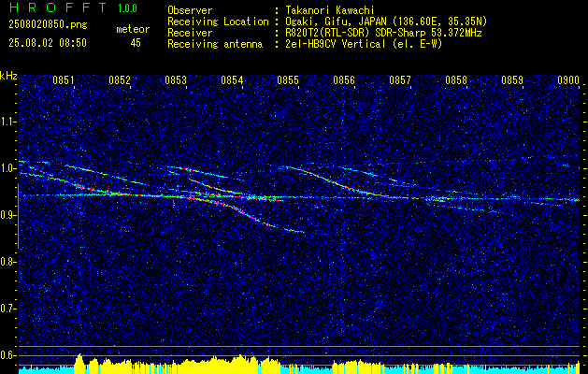The image size is (588, 374).
Task: Click the observer name Takanori Kawachi
Action: click(328, 10)
